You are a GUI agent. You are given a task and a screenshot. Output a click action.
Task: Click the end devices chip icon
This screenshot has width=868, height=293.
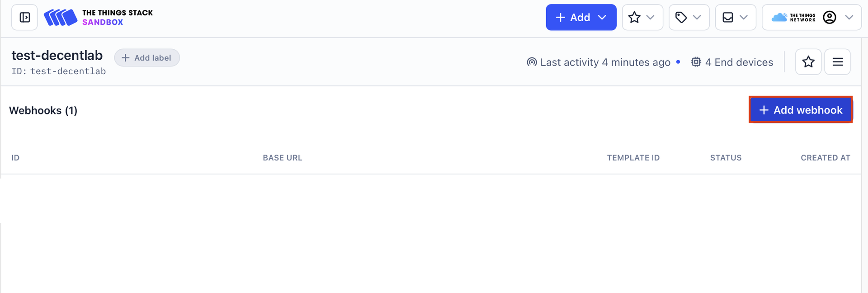tap(696, 62)
